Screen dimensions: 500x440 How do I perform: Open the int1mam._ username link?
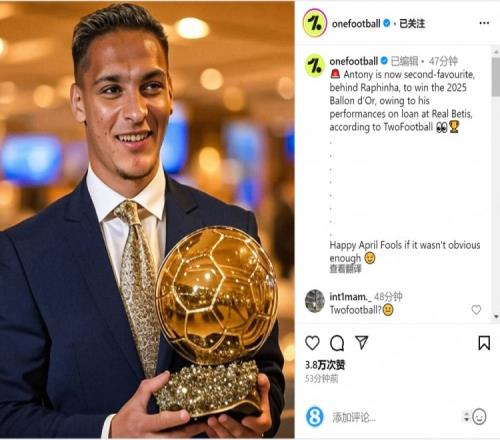pyautogui.click(x=350, y=296)
